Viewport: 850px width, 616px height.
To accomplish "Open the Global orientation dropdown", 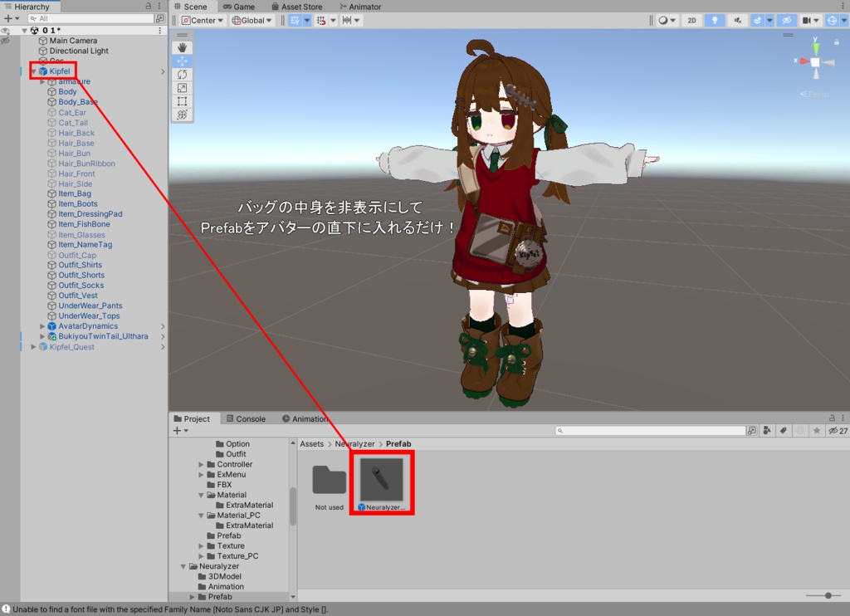I will pyautogui.click(x=252, y=20).
